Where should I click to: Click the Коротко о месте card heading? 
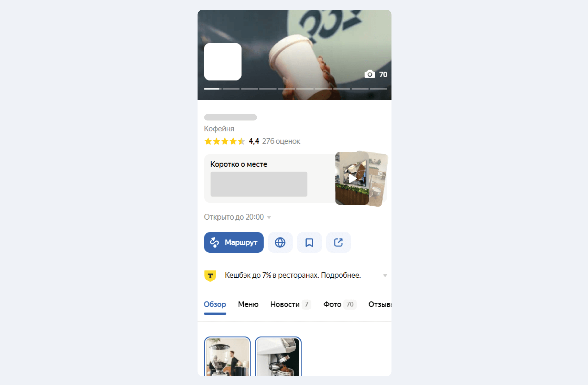click(239, 164)
